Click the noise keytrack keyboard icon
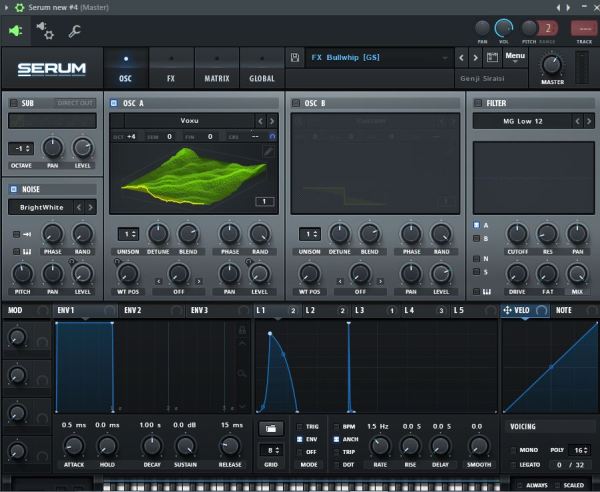The height and width of the screenshot is (492, 600). coord(27,251)
